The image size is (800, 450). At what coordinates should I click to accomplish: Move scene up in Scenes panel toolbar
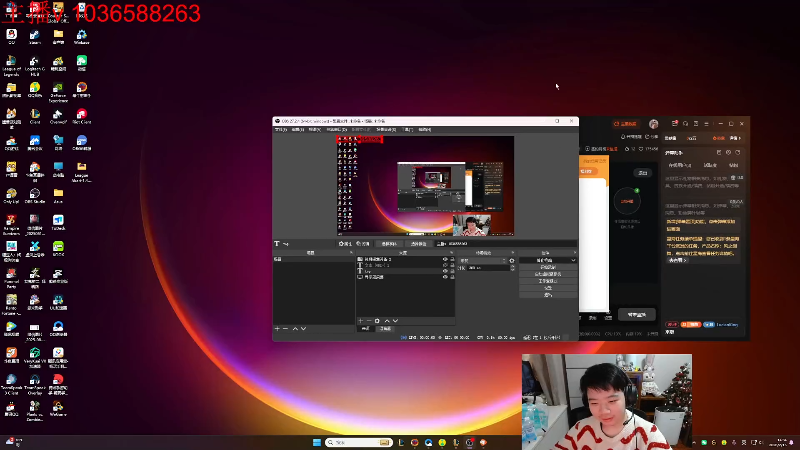coord(295,329)
